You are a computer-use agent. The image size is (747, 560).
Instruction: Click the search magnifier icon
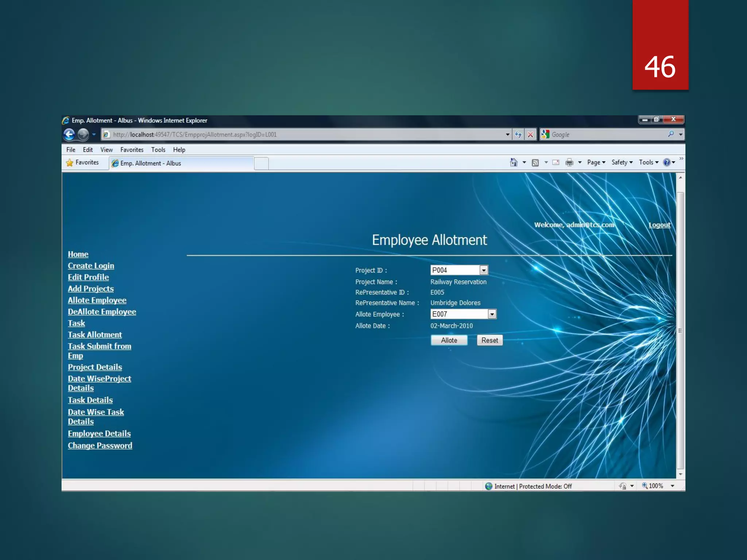670,134
